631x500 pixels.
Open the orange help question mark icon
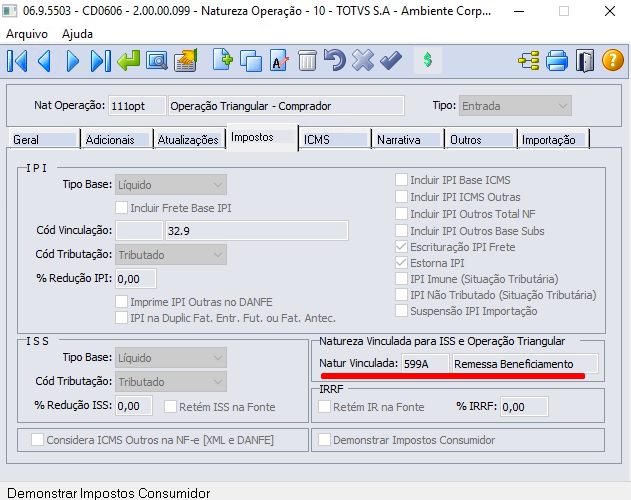point(613,60)
